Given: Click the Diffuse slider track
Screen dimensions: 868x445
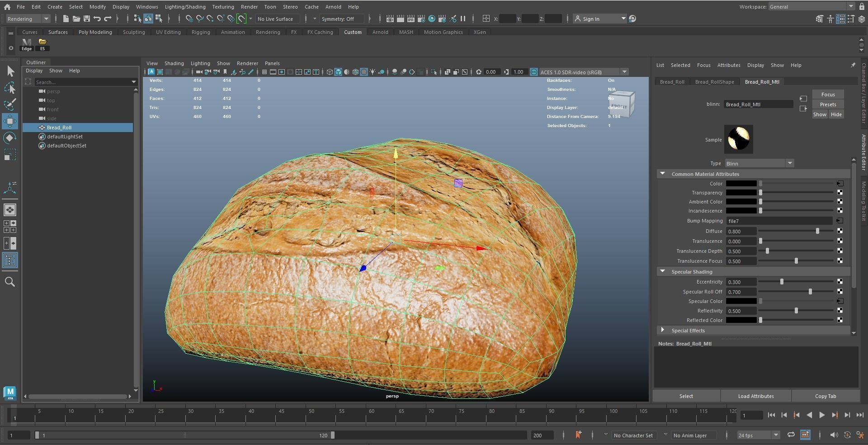Looking at the screenshot, I should click(x=796, y=231).
